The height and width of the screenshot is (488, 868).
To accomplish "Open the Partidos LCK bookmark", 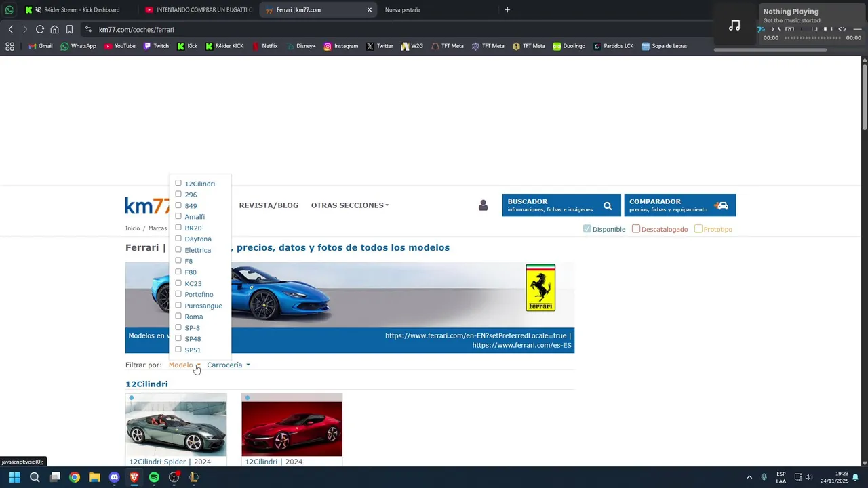I will click(613, 46).
